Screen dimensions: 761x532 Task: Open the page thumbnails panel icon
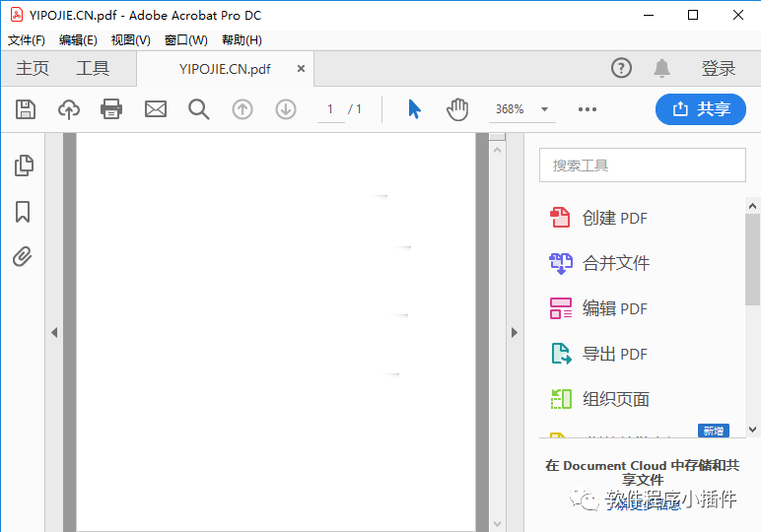point(24,166)
